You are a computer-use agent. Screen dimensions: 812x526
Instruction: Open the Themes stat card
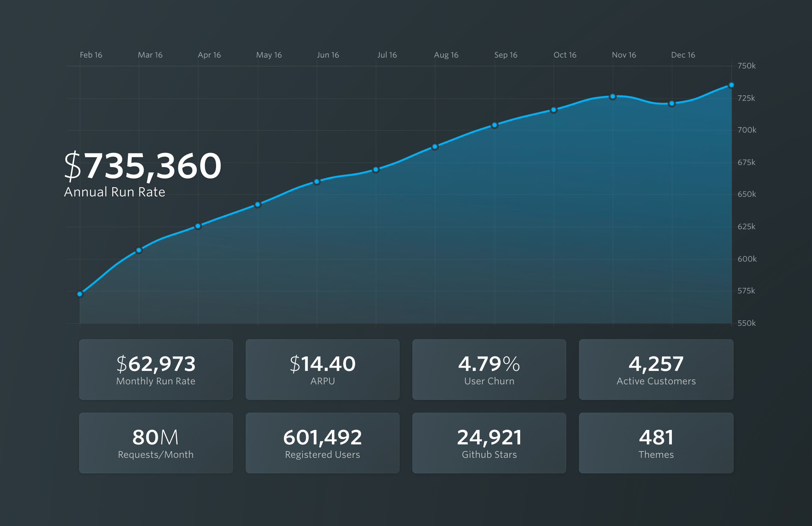[x=656, y=443]
